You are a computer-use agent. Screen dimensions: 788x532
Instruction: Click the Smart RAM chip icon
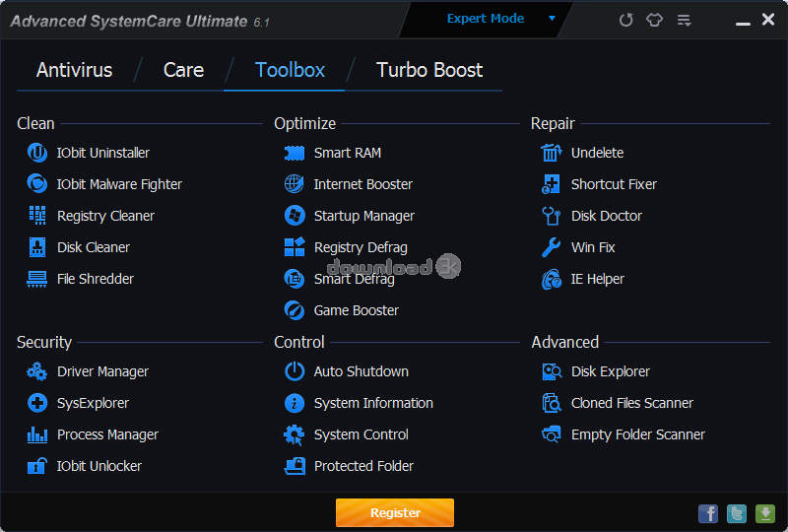coord(295,153)
